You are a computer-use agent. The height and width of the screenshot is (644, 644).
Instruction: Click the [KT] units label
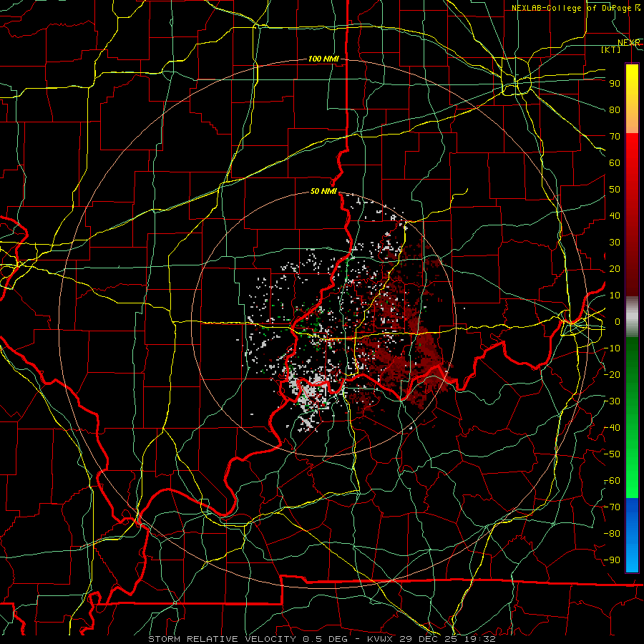611,49
